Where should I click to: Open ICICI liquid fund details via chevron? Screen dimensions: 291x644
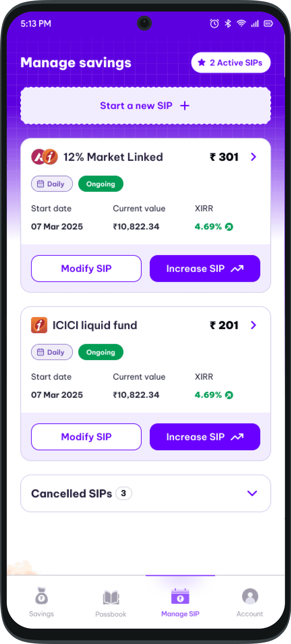click(x=253, y=325)
